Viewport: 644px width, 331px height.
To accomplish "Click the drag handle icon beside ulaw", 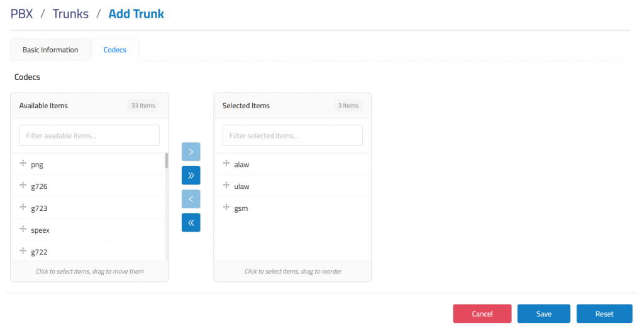I will click(x=226, y=186).
